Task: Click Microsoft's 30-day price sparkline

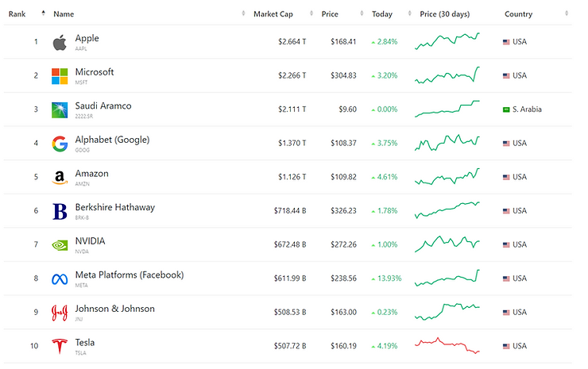Action: [x=447, y=75]
